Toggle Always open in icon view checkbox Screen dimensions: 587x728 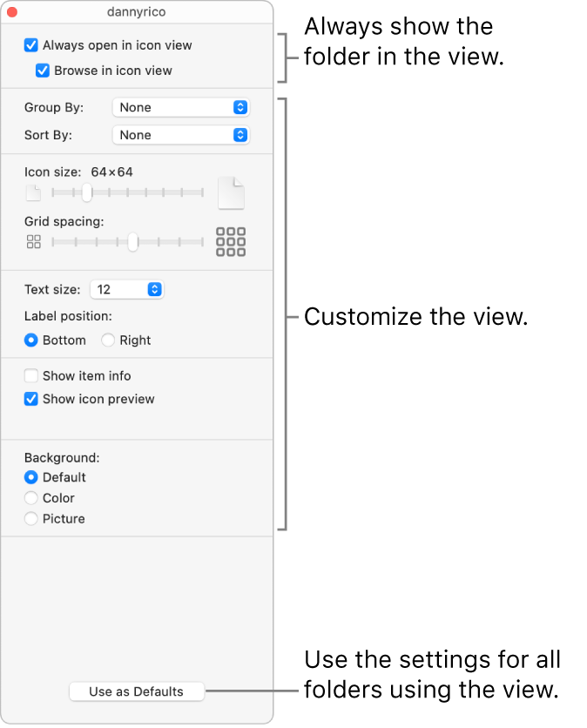tap(31, 45)
